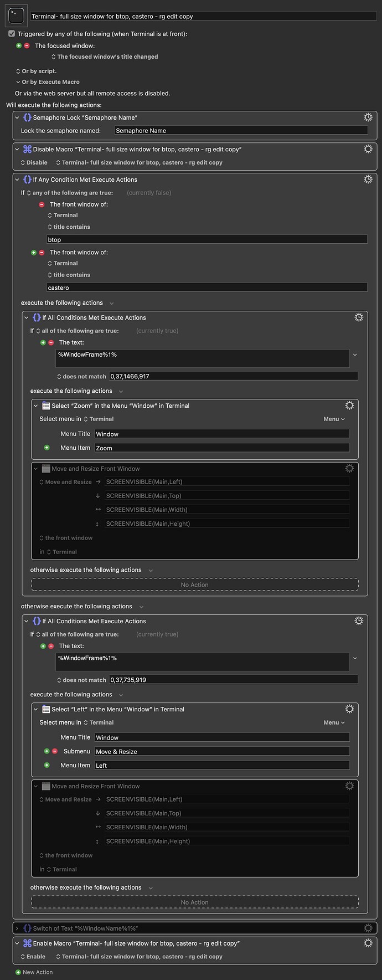Click the Semaphore Lock curly braces icon
382x980 pixels.
27,117
